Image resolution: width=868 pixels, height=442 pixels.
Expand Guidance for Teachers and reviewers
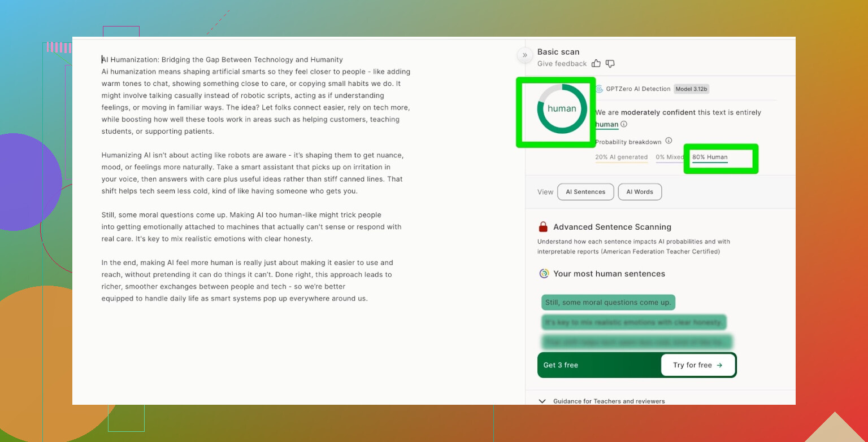pos(542,401)
